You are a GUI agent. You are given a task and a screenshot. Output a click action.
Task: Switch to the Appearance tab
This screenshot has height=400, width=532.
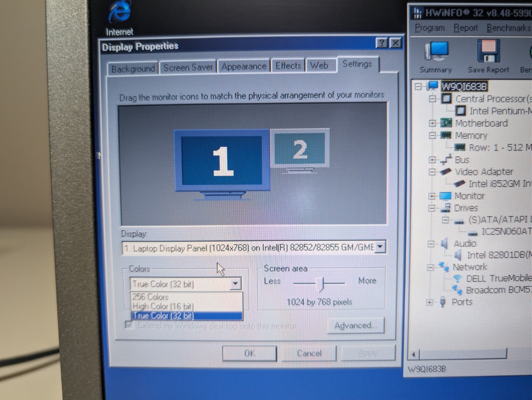244,66
